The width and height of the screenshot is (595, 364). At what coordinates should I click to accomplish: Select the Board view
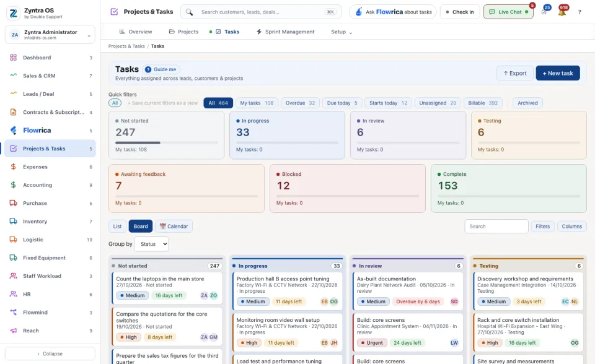tap(141, 227)
